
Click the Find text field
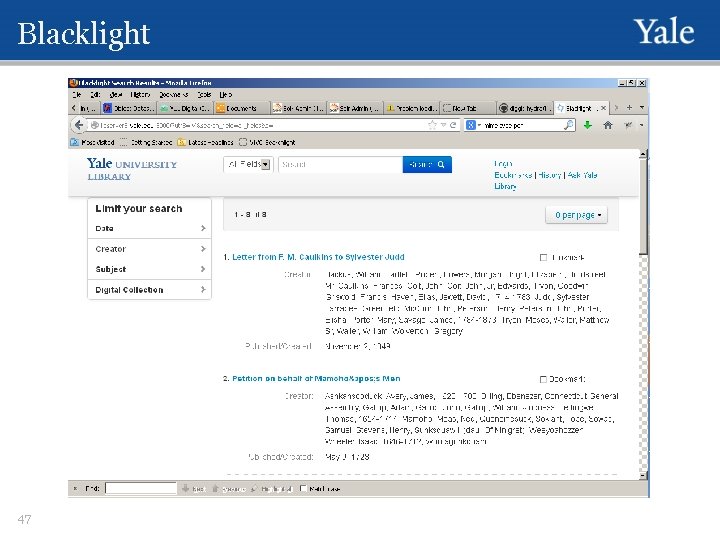[141, 489]
